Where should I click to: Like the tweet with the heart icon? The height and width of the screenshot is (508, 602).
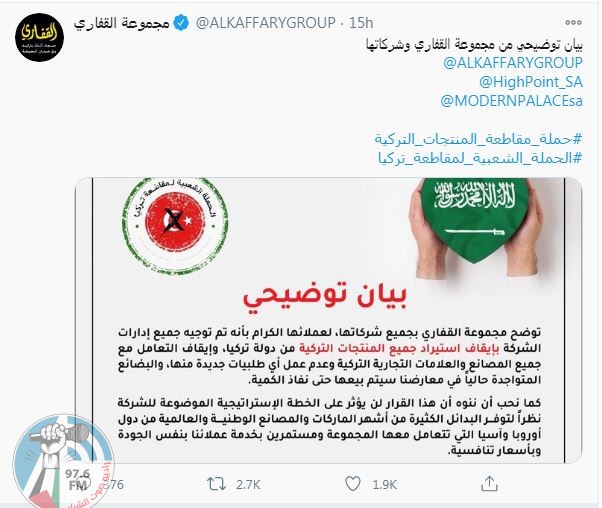coord(352,484)
